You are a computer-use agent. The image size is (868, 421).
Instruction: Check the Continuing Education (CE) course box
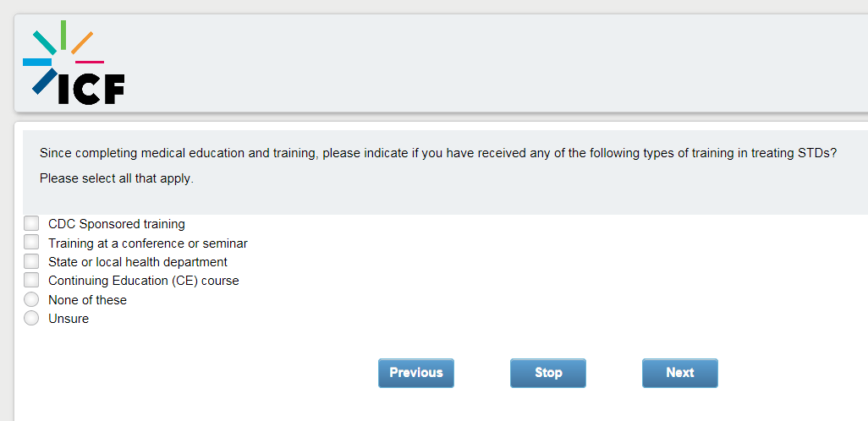(x=31, y=280)
